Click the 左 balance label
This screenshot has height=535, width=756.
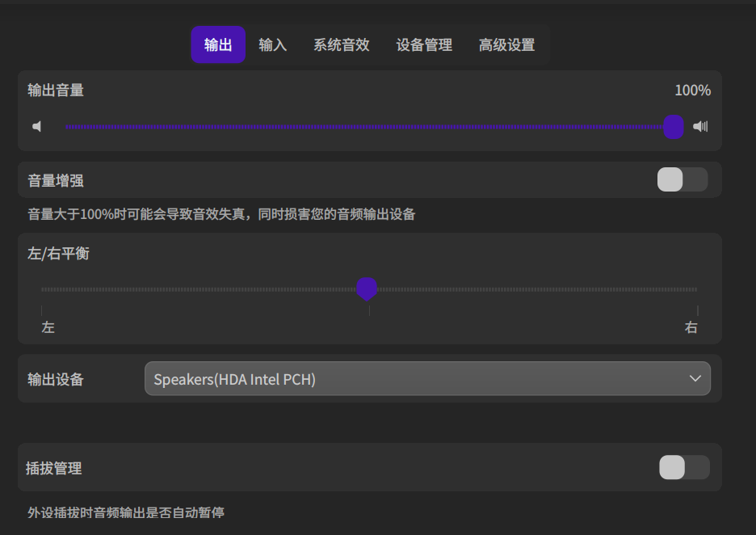click(x=48, y=327)
